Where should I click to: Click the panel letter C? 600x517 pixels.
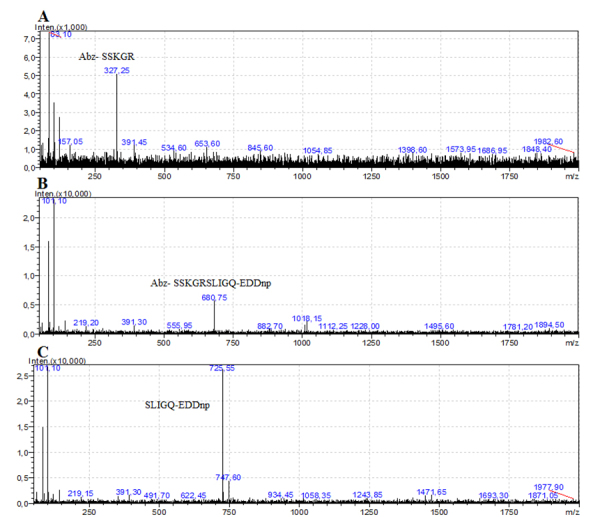(43, 351)
